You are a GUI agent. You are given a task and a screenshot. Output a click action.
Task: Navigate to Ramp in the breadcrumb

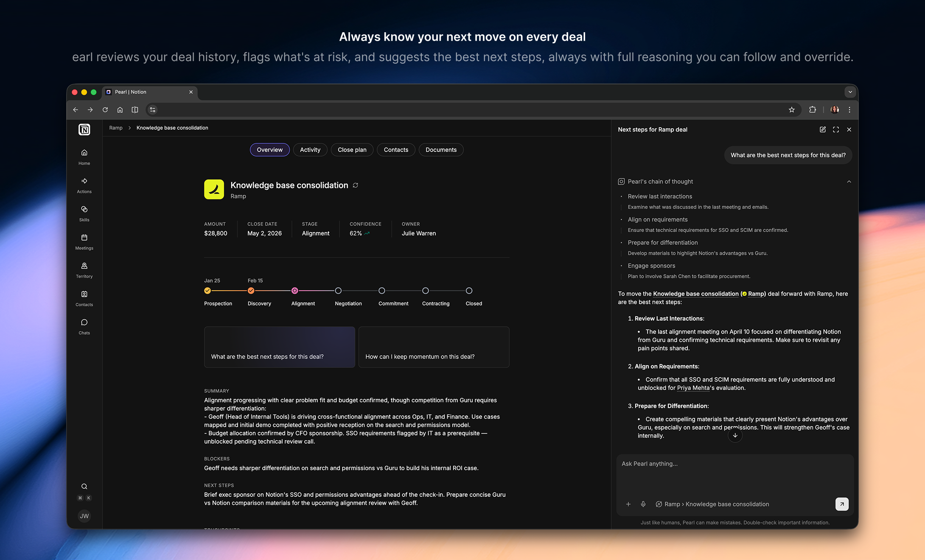116,128
